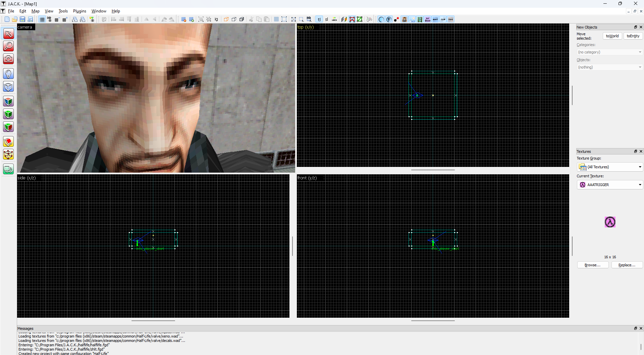Toggle the HINT brushes filter
644x355 pixels.
(435, 19)
